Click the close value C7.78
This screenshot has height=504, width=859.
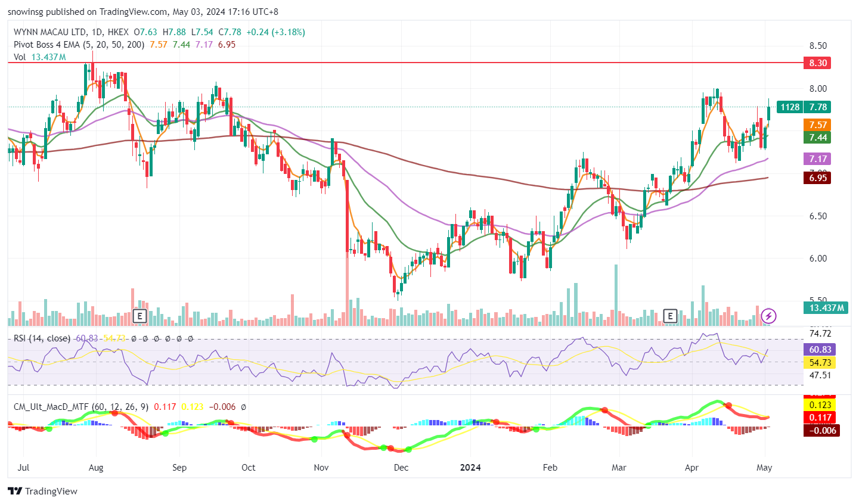[x=230, y=32]
